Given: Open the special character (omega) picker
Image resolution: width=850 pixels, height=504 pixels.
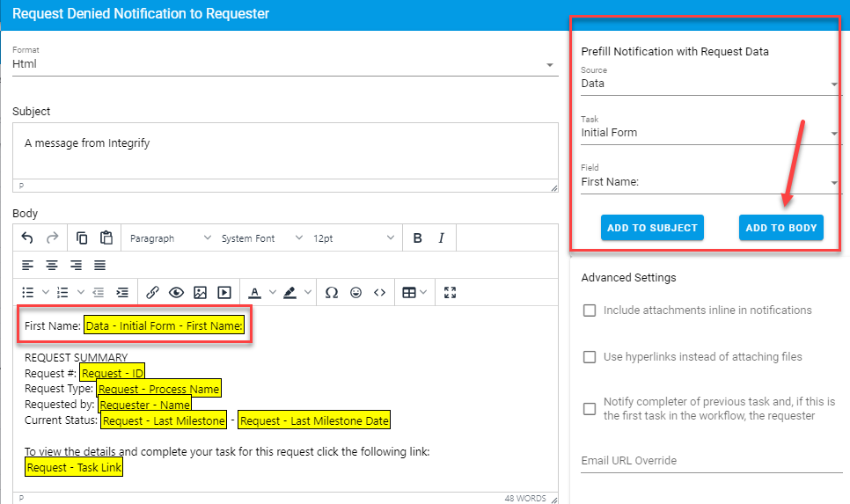Looking at the screenshot, I should pyautogui.click(x=332, y=293).
